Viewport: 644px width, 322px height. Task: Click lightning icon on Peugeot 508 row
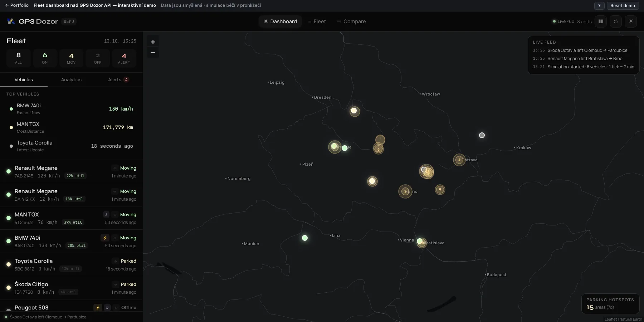pyautogui.click(x=98, y=308)
